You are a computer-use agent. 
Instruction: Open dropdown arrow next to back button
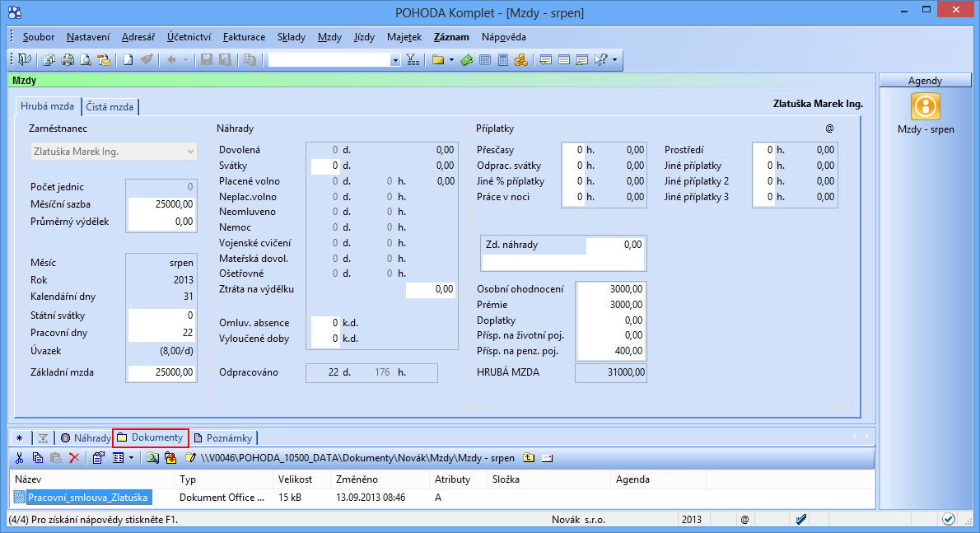tap(185, 59)
